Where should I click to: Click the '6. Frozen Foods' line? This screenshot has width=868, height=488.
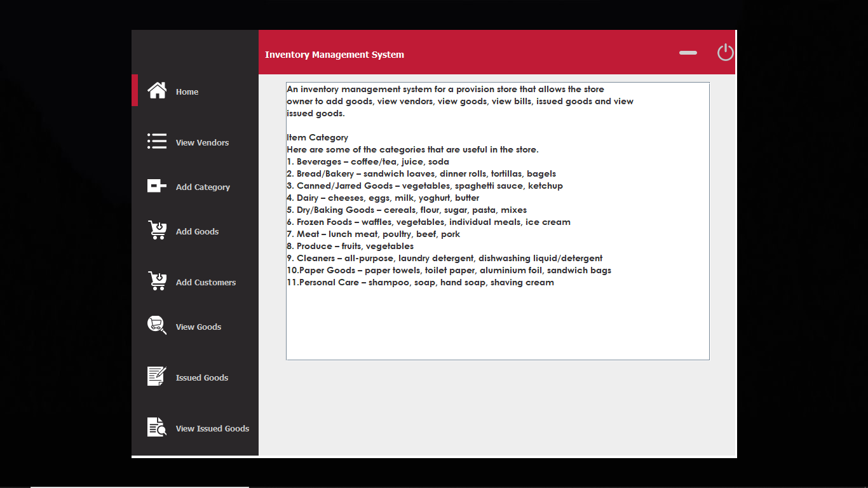coord(428,222)
